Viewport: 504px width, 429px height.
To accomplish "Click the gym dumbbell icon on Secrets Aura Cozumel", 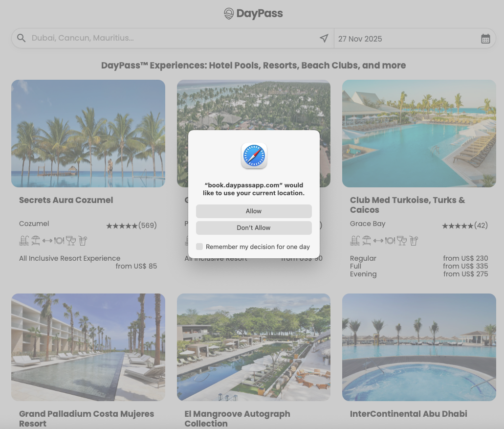I will pos(47,241).
